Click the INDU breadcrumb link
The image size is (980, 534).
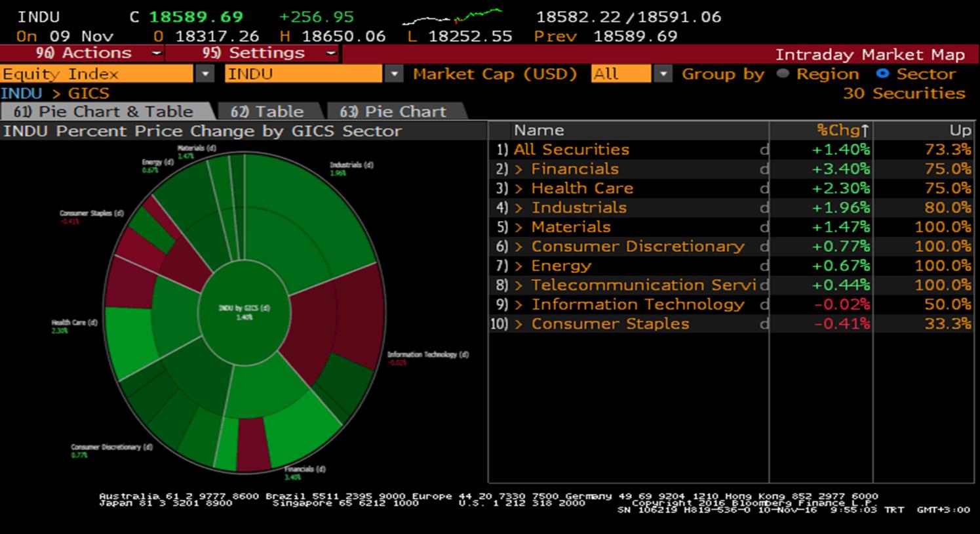22,93
